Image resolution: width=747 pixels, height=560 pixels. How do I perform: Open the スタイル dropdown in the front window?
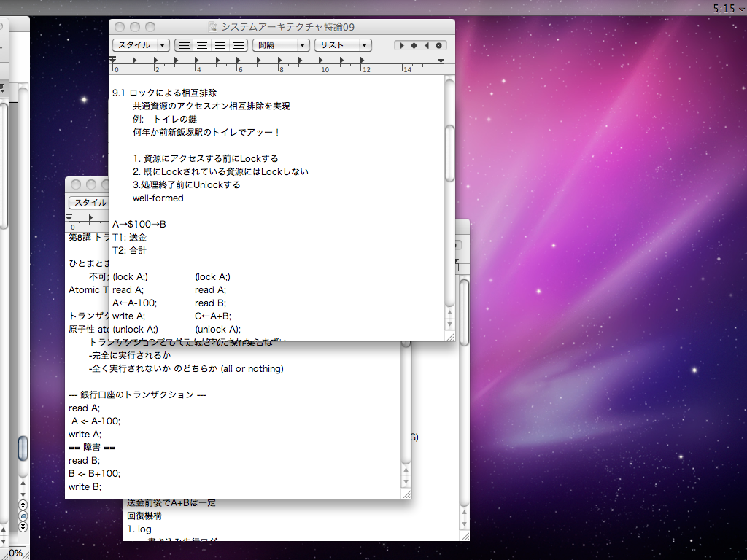coord(141,45)
